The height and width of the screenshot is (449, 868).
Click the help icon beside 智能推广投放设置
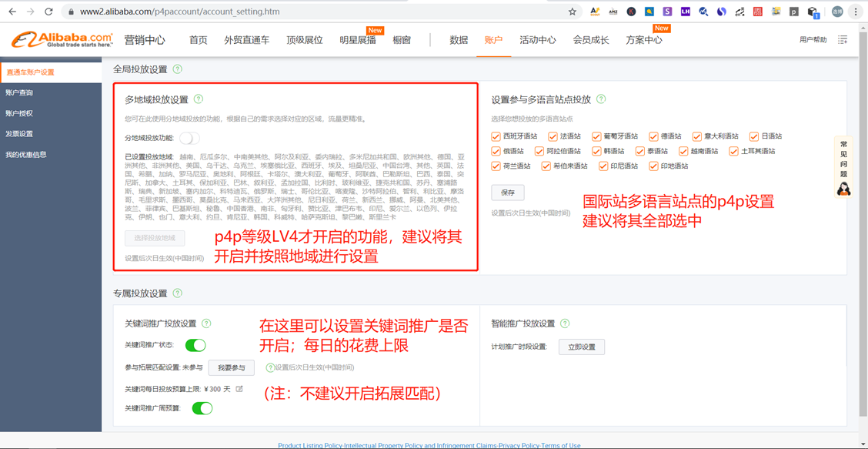(564, 323)
